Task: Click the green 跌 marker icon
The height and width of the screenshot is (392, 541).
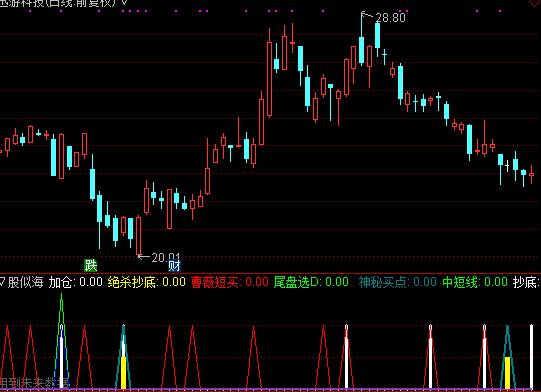Action: pos(91,265)
